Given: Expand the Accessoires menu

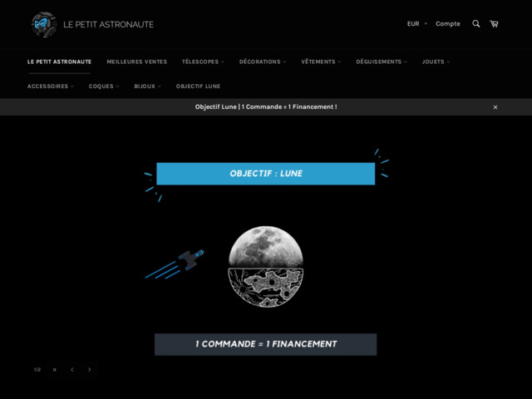Looking at the screenshot, I should [50, 86].
